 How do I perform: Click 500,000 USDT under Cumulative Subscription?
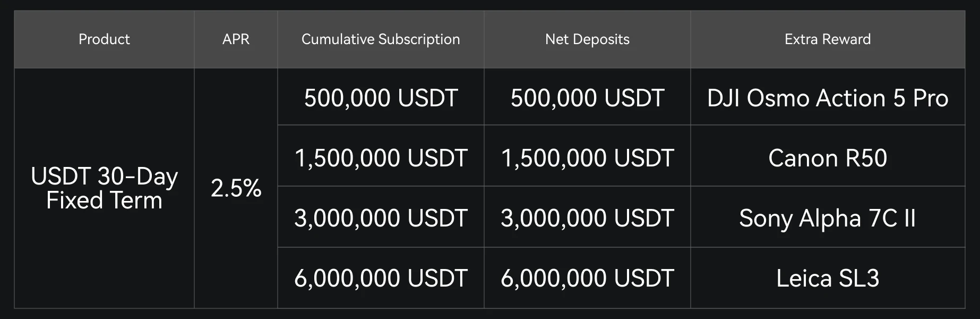click(x=381, y=98)
